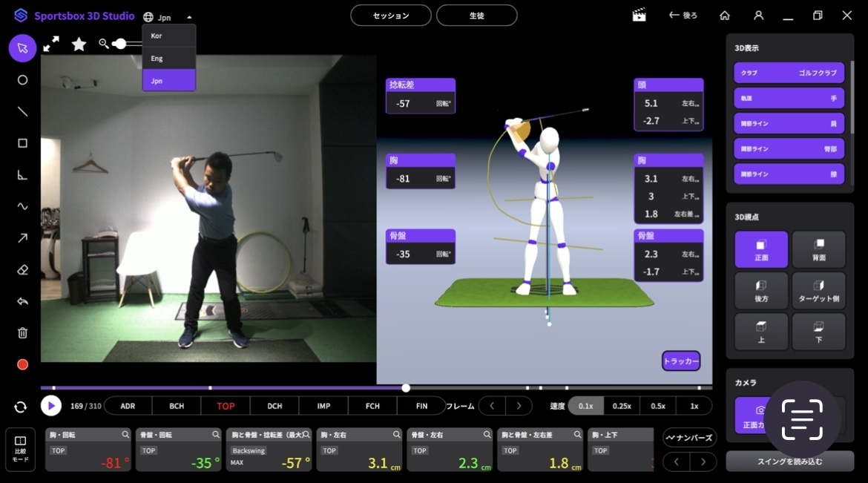Open the セッション tab
This screenshot has width=868, height=483.
[390, 16]
